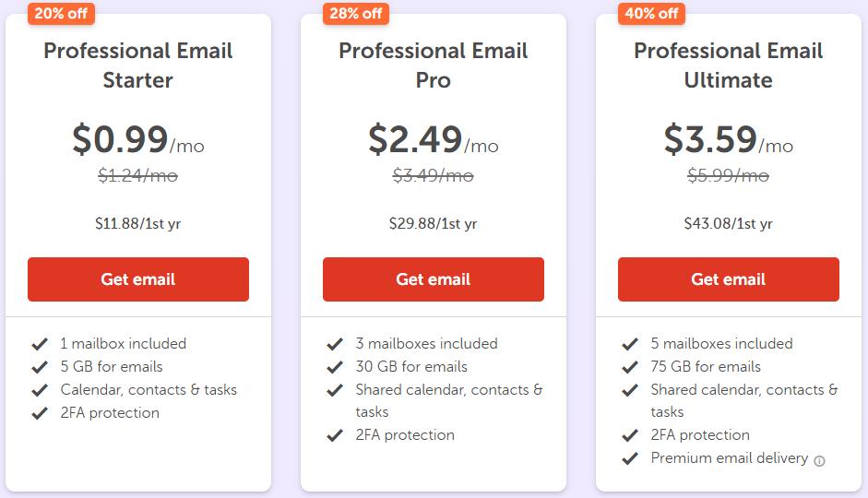This screenshot has height=498, width=868.
Task: Click the 40% off discount badge
Action: (652, 13)
